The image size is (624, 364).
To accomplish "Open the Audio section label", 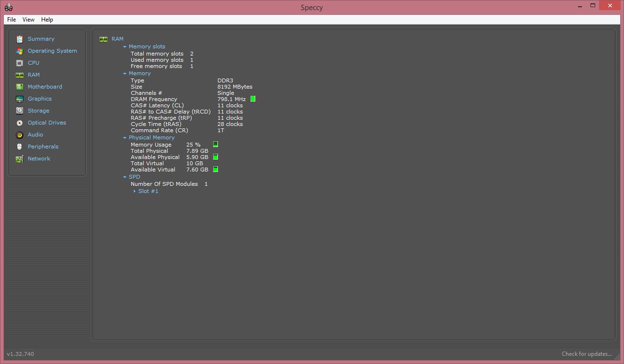I will pyautogui.click(x=35, y=135).
